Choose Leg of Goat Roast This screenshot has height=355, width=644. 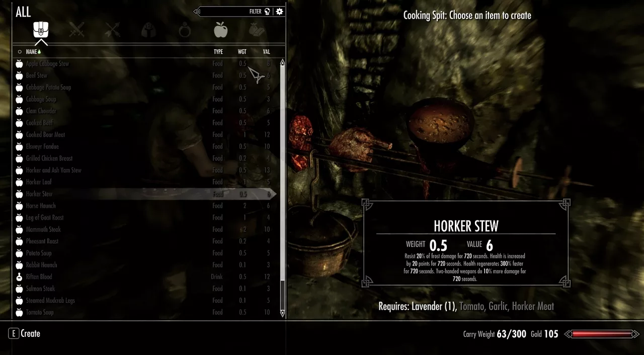pos(145,218)
